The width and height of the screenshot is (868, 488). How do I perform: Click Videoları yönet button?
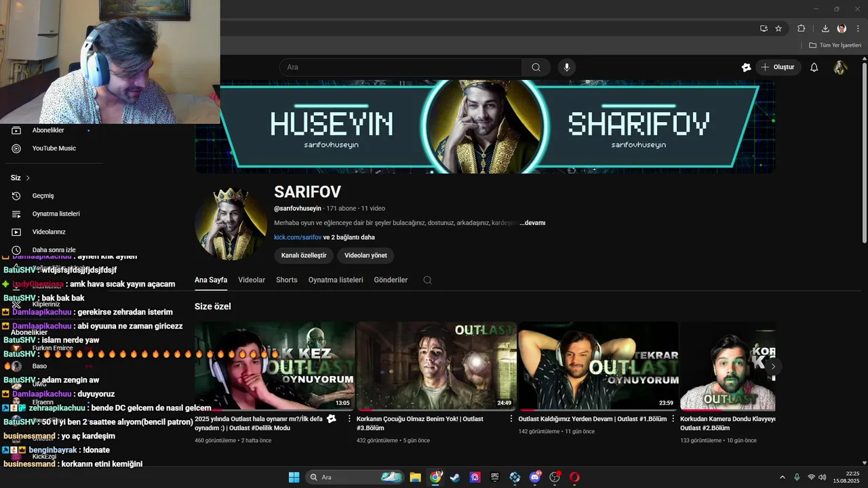coord(366,256)
